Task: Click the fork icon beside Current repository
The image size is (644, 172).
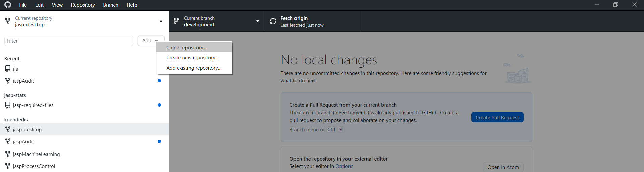Action: click(8, 21)
